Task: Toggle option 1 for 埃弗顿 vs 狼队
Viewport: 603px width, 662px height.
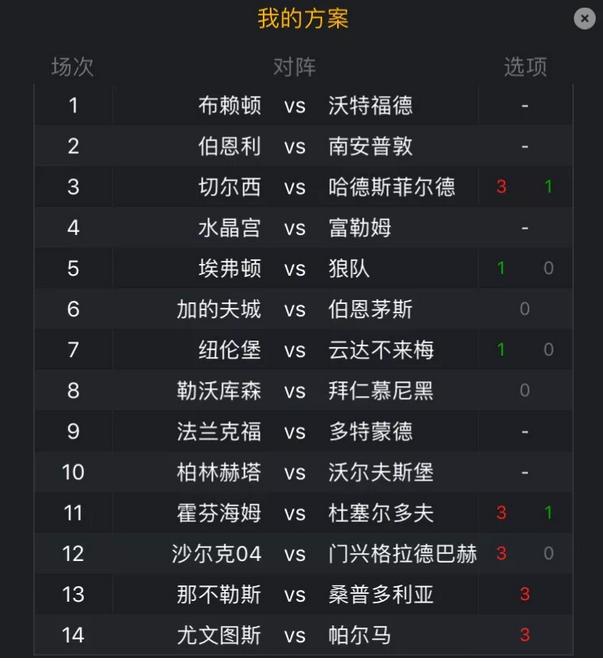Action: (501, 268)
